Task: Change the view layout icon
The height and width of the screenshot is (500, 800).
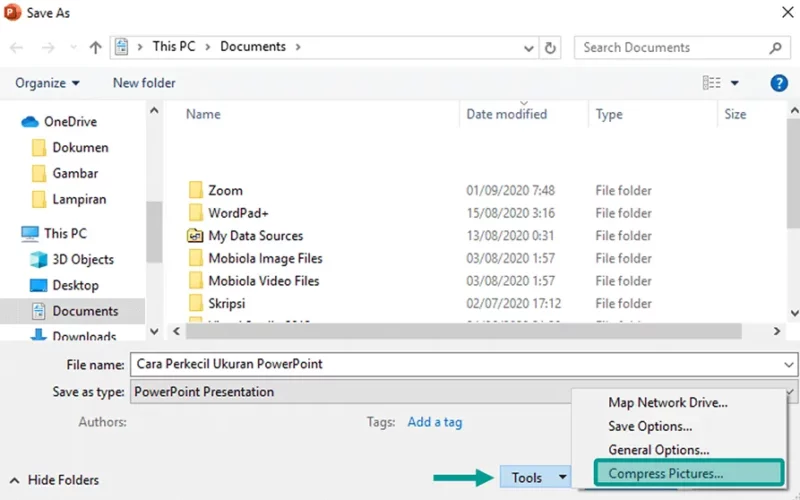Action: pos(711,83)
